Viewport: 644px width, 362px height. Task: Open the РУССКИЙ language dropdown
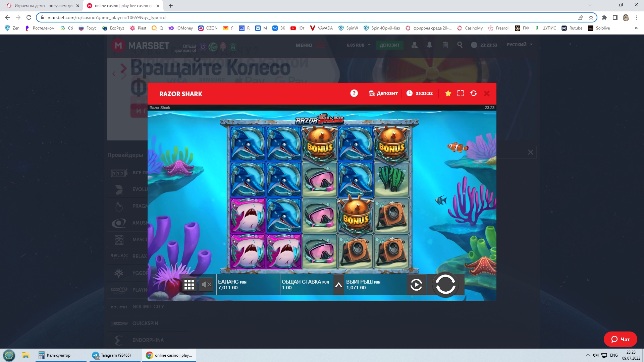pyautogui.click(x=520, y=45)
